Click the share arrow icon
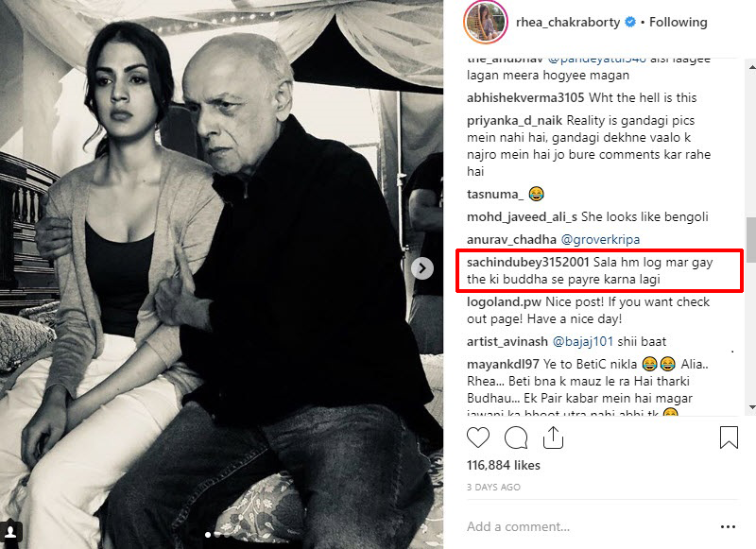This screenshot has height=549, width=756. pos(553,437)
